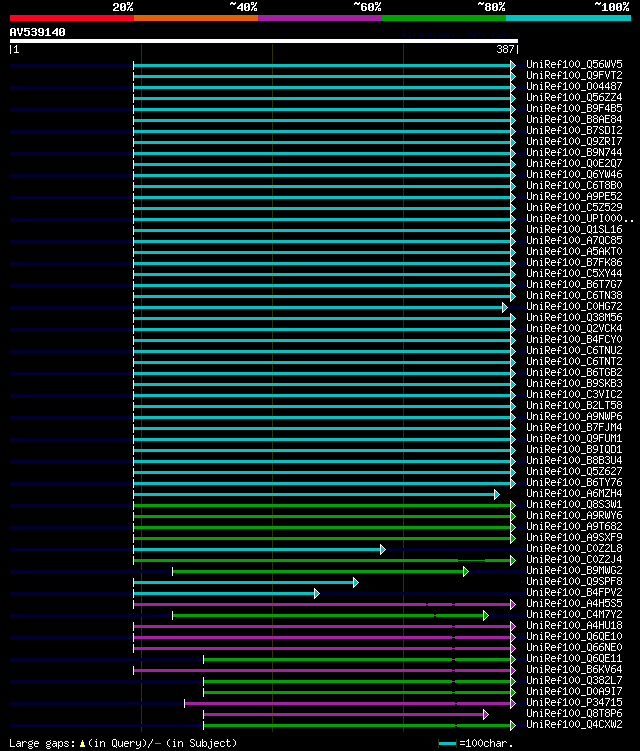Click arrowhead ending the B9MWG2 alignment
Image resolution: width=640 pixels, height=751 pixels.
point(466,571)
